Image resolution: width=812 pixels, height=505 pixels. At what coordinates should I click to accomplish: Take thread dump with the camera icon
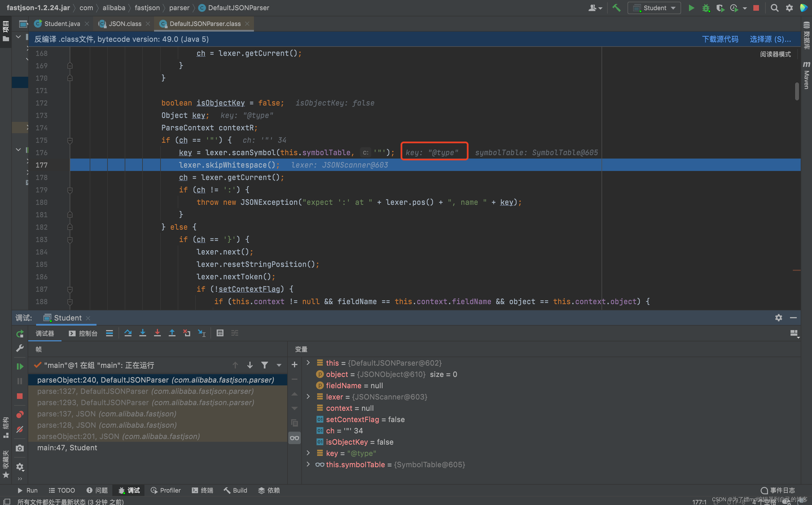pos(20,448)
